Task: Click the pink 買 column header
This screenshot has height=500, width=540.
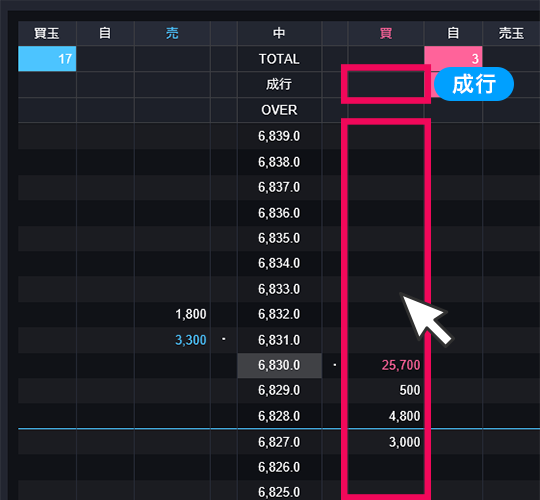Action: pyautogui.click(x=386, y=33)
